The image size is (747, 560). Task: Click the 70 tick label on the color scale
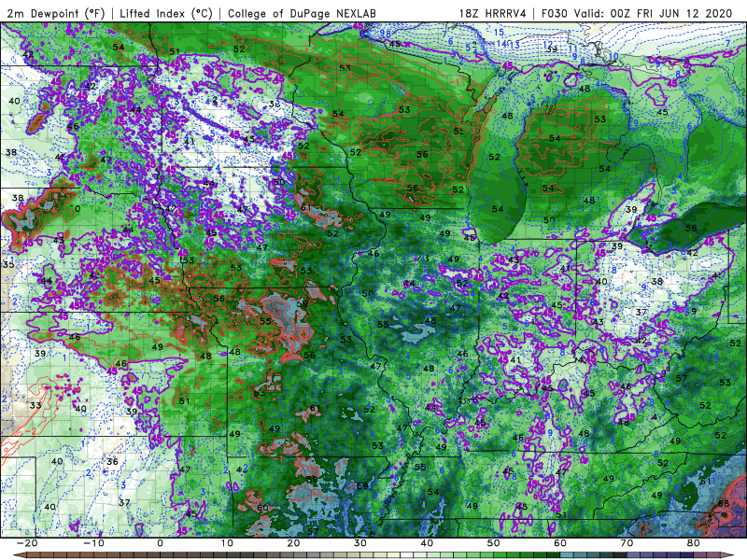tap(627, 543)
